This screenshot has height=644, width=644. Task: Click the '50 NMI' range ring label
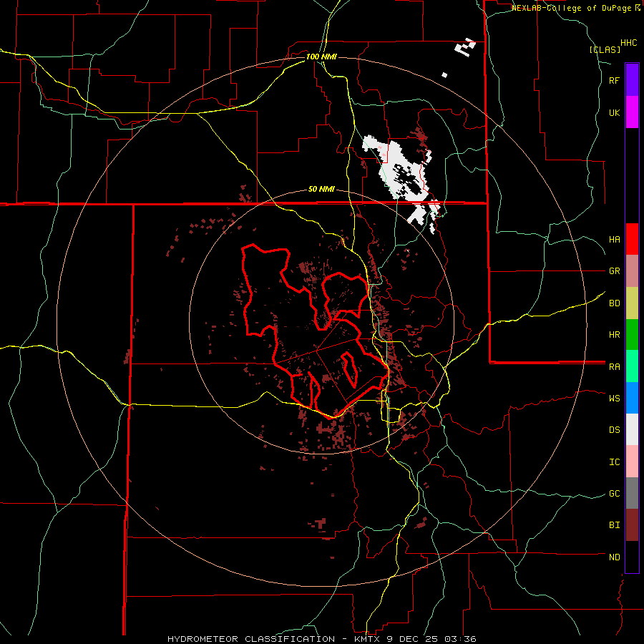[321, 189]
